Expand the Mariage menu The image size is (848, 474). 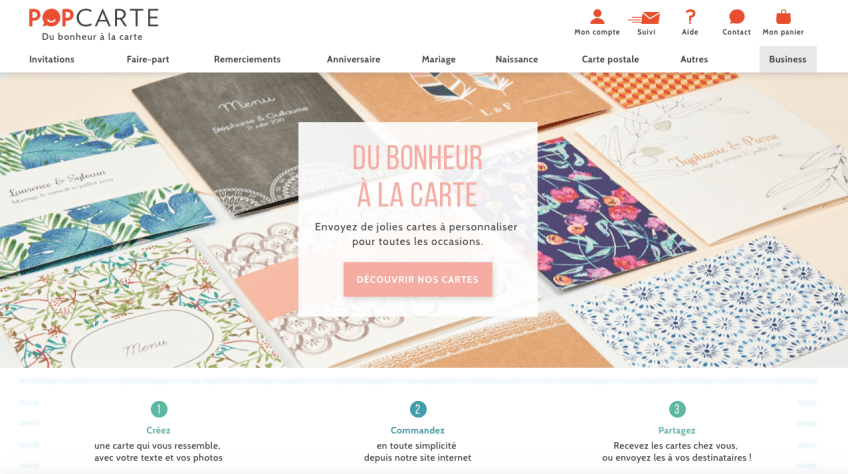439,60
